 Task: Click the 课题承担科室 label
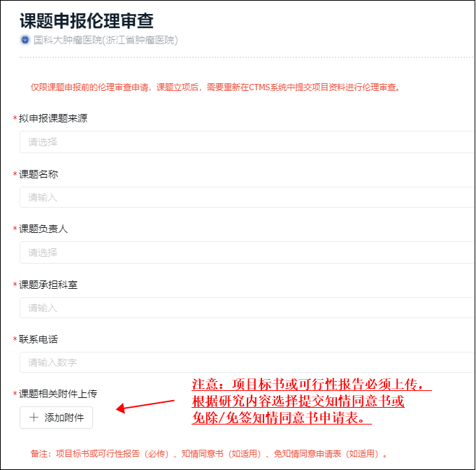tap(48, 285)
